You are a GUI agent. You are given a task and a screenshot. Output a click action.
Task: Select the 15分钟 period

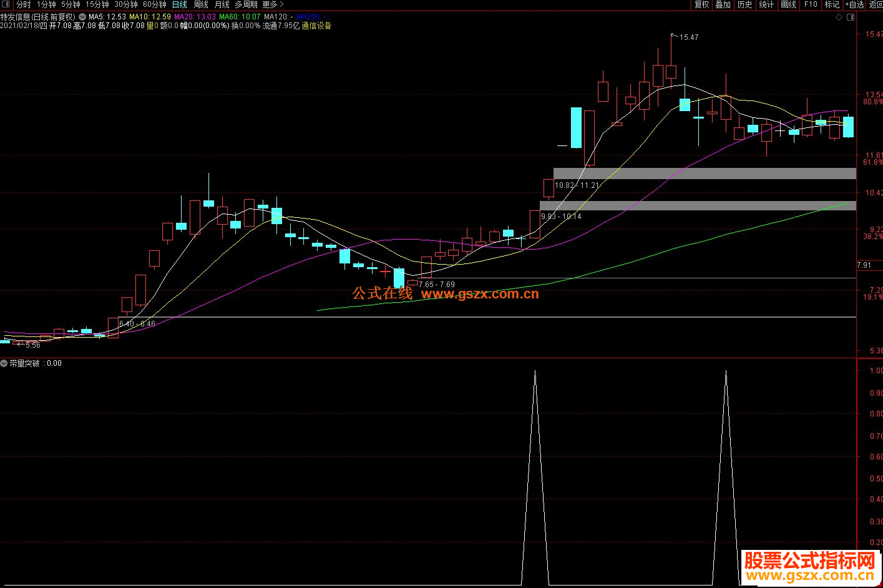point(97,4)
